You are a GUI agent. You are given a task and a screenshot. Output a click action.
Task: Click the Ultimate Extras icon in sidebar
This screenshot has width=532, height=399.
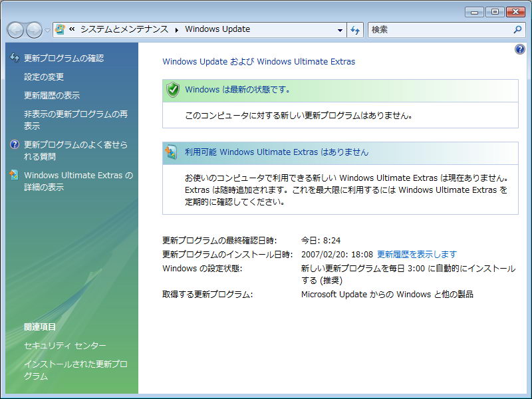[x=14, y=175]
